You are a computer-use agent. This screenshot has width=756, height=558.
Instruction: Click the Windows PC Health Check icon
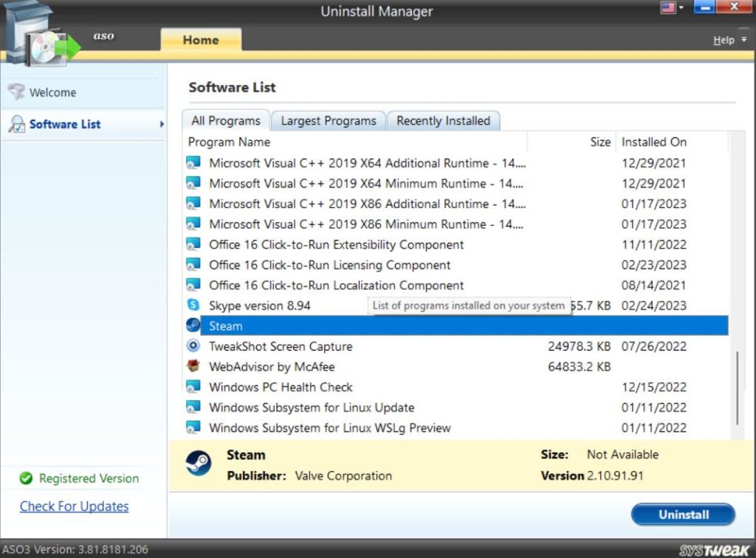(x=193, y=387)
